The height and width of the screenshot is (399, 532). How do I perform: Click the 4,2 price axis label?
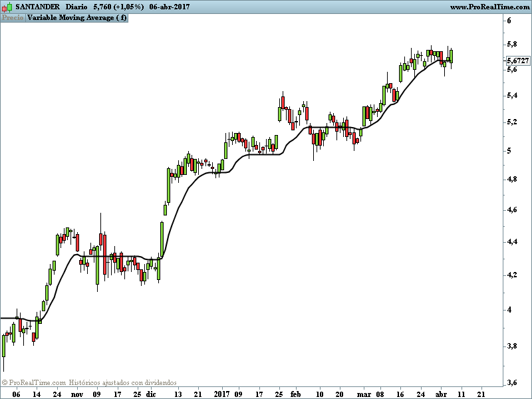511,275
